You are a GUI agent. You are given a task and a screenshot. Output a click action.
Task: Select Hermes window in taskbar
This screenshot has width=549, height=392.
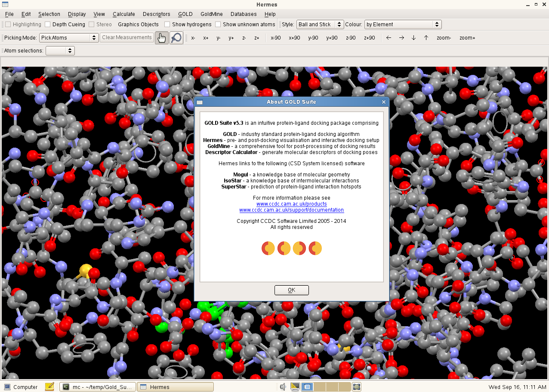pos(175,387)
